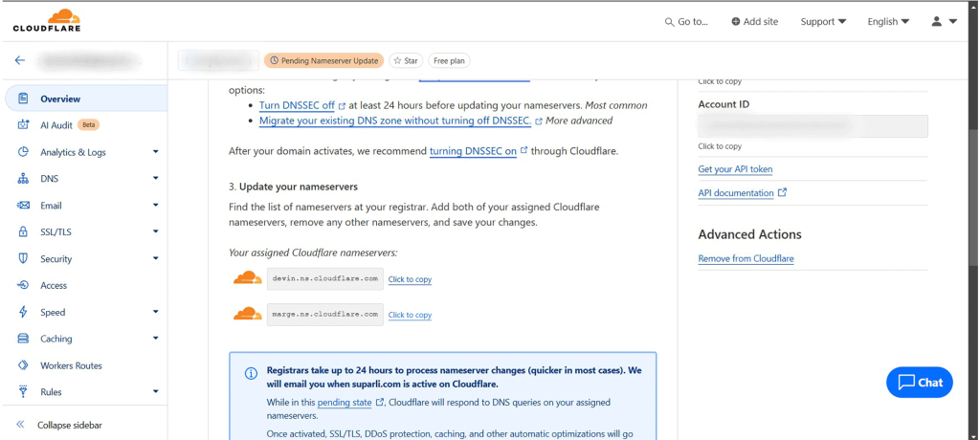Click the Cloudflare logo in header
Viewport: 980px width, 440px height.
tap(46, 20)
